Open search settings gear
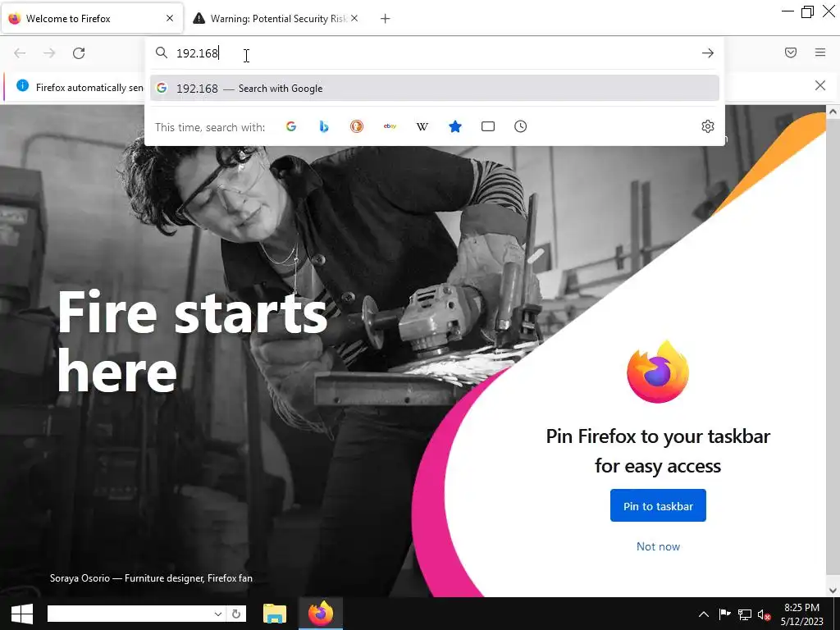Viewport: 840px width, 630px height. tap(708, 126)
